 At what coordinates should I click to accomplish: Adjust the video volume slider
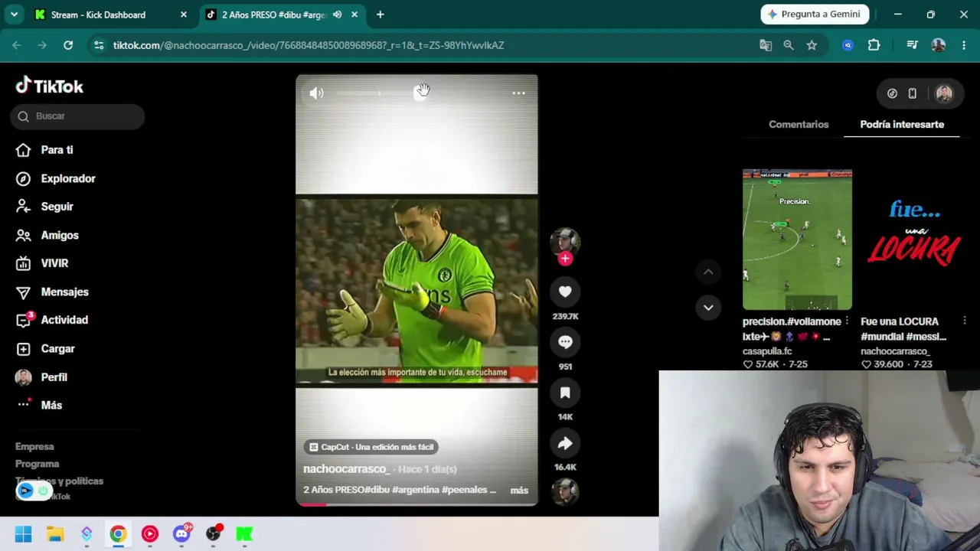[379, 93]
